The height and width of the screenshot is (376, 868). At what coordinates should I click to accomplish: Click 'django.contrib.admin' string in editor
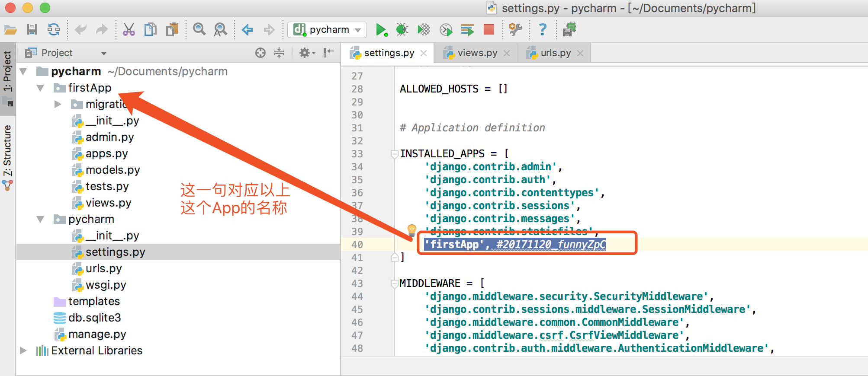click(x=491, y=167)
